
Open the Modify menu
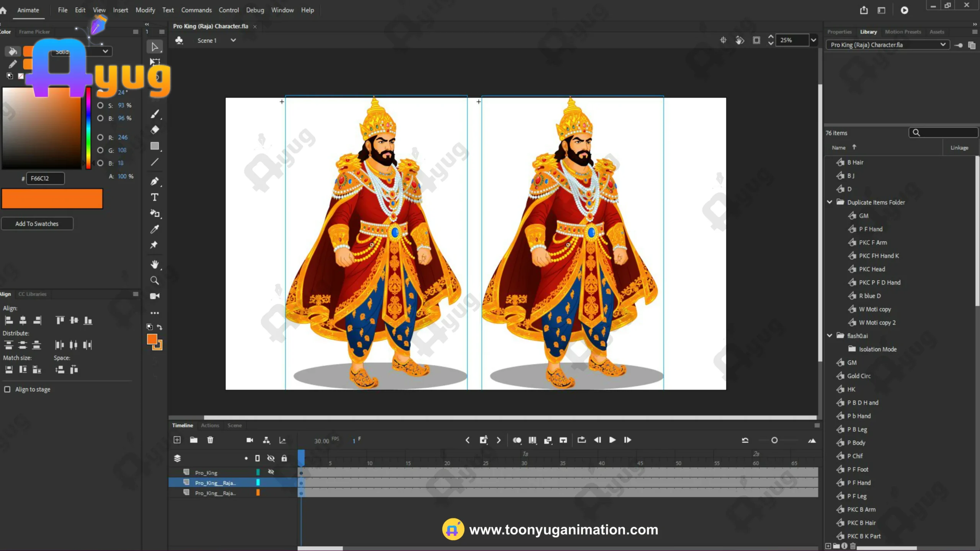click(x=145, y=10)
